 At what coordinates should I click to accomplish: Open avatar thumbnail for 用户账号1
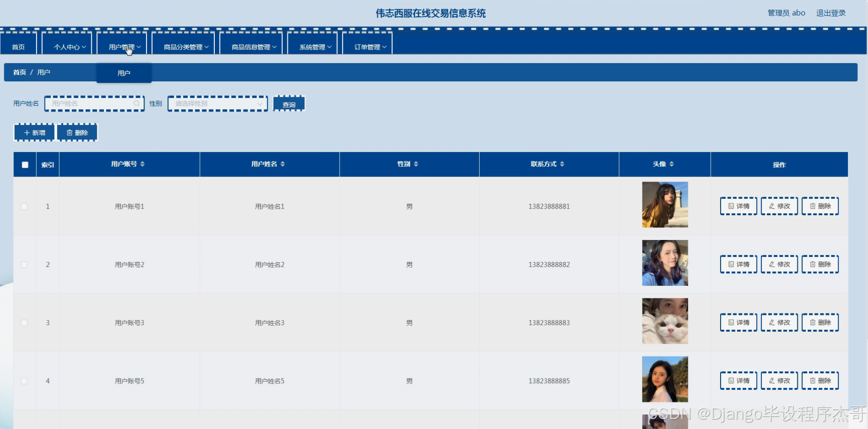[x=665, y=204]
